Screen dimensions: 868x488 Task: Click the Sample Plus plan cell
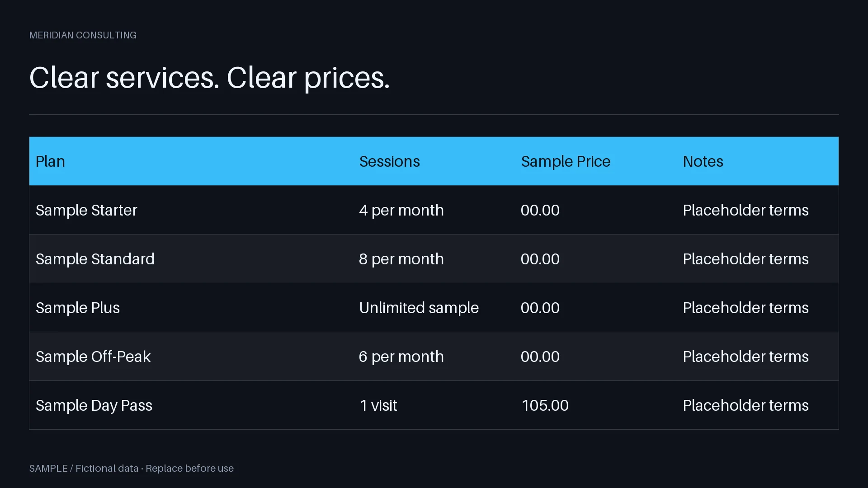click(x=191, y=308)
